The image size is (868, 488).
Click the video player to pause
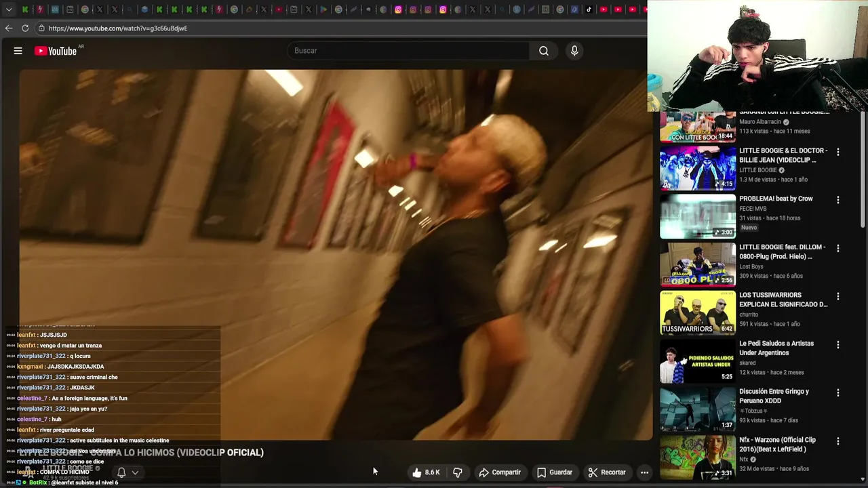pyautogui.click(x=336, y=254)
